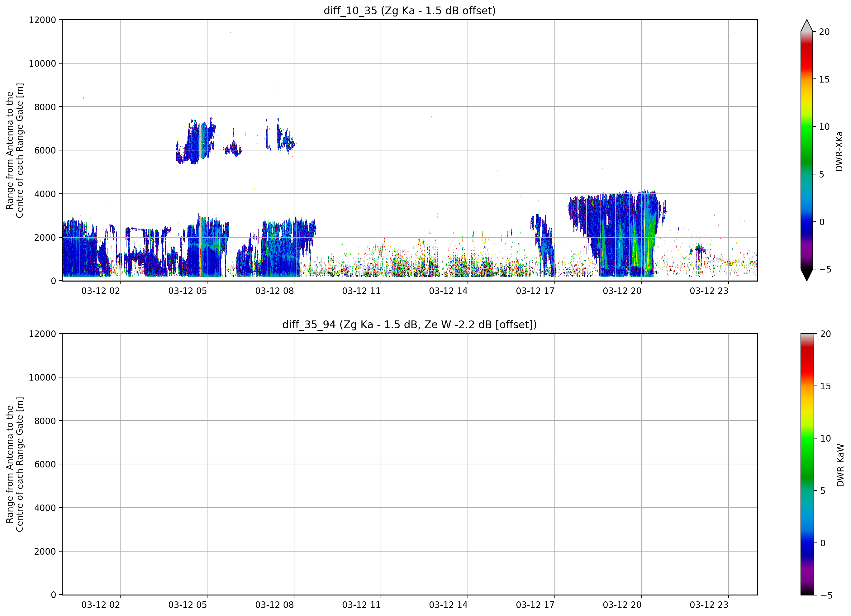Click the 03-12 05 tick label on top plot
851x616 pixels.
coord(188,291)
